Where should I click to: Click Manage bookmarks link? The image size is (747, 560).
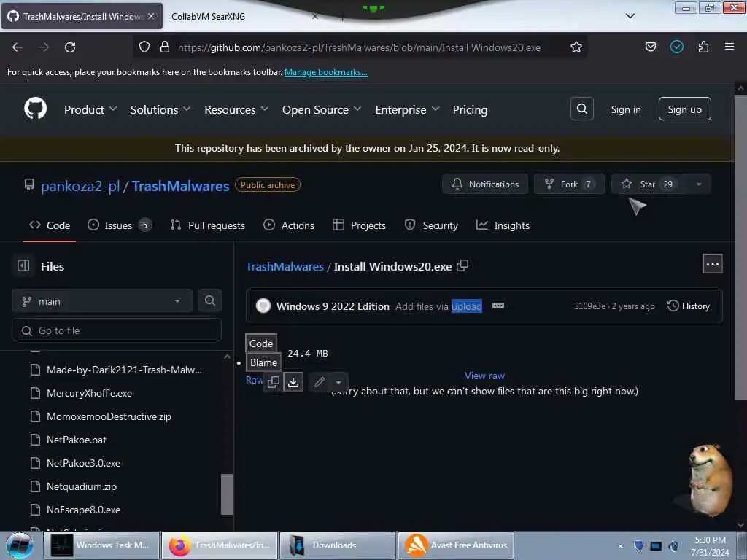pos(326,72)
